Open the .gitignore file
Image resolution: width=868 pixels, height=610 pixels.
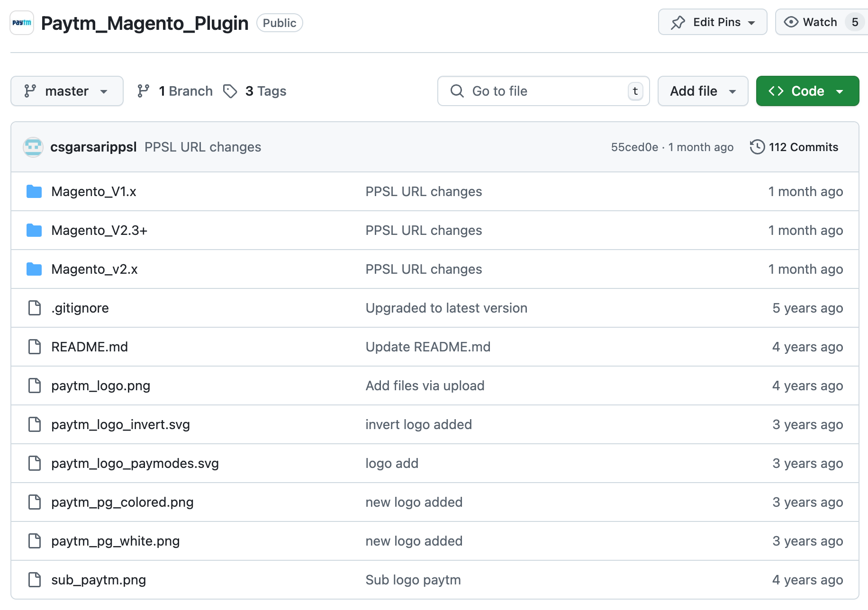80,308
